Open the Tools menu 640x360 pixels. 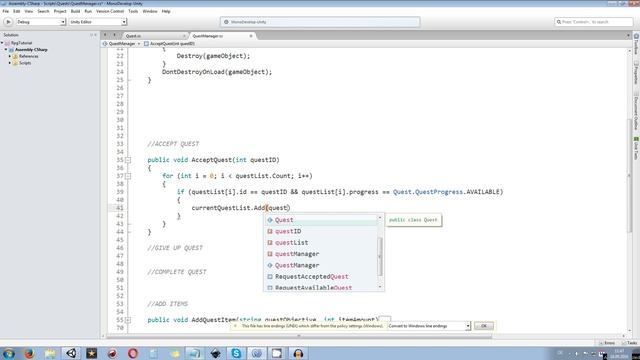[x=133, y=11]
